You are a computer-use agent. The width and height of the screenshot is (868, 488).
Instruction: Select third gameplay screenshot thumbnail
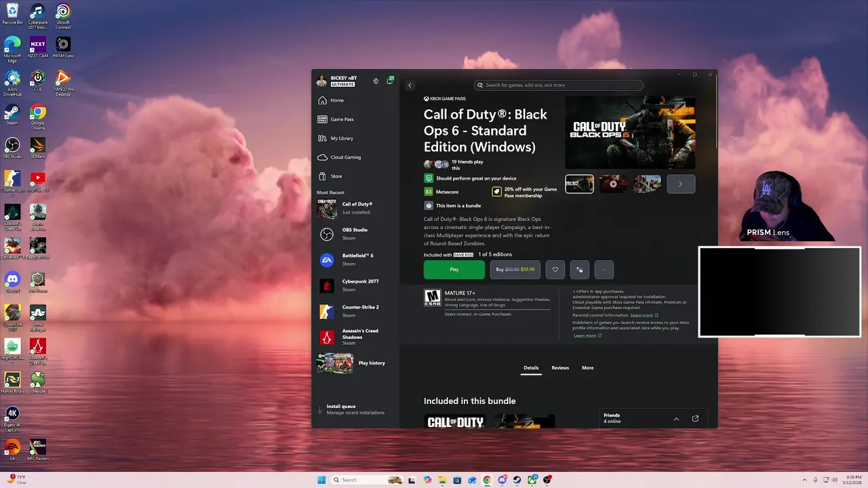point(647,184)
